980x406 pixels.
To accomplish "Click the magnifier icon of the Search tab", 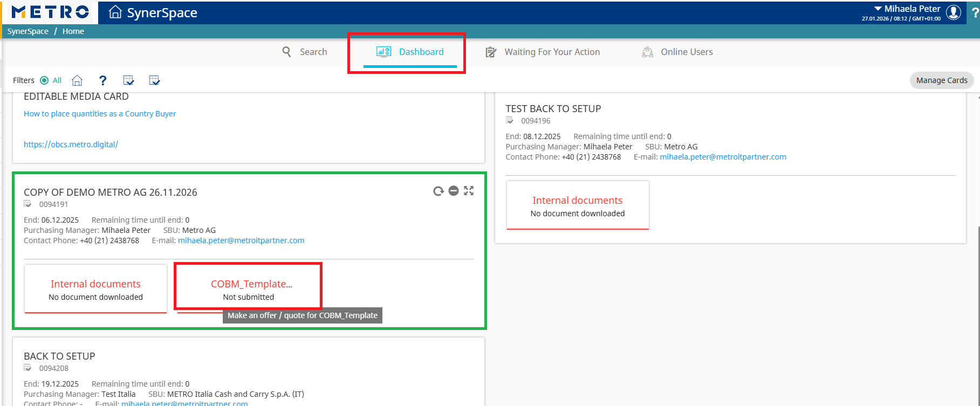I will click(x=286, y=52).
